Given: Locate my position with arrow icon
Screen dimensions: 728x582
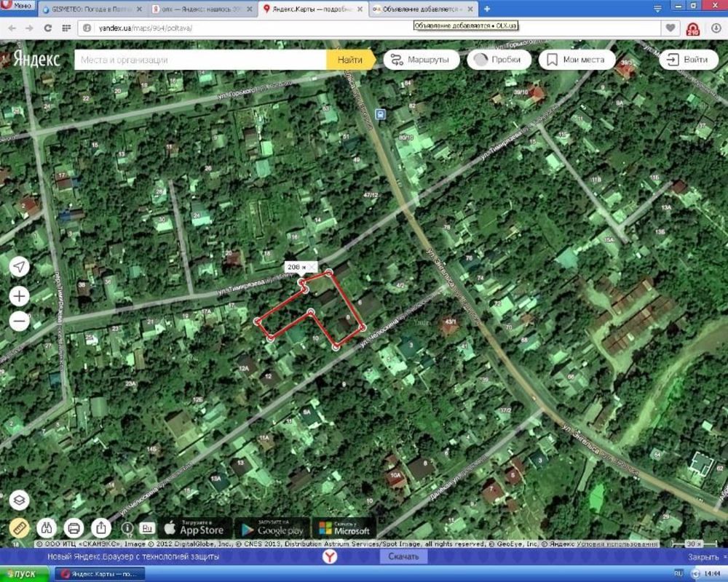Looking at the screenshot, I should (20, 267).
